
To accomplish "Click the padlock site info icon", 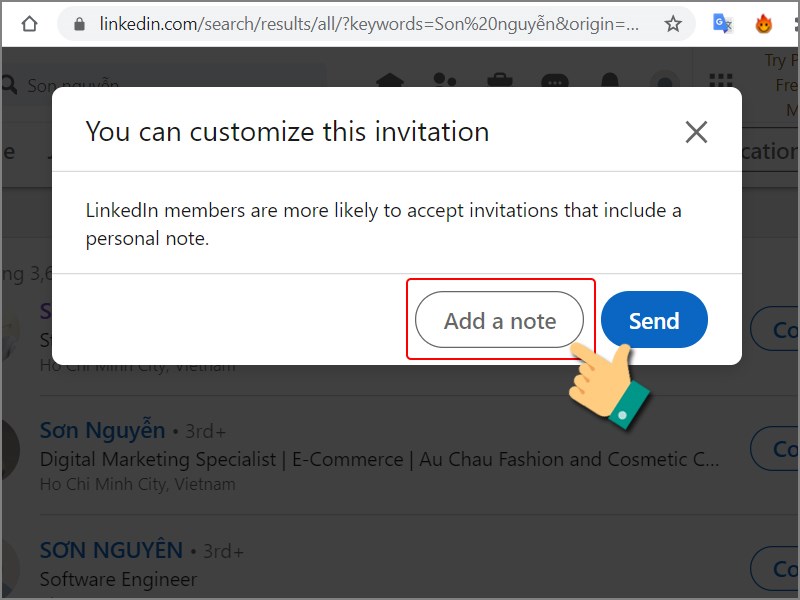I will pos(79,24).
